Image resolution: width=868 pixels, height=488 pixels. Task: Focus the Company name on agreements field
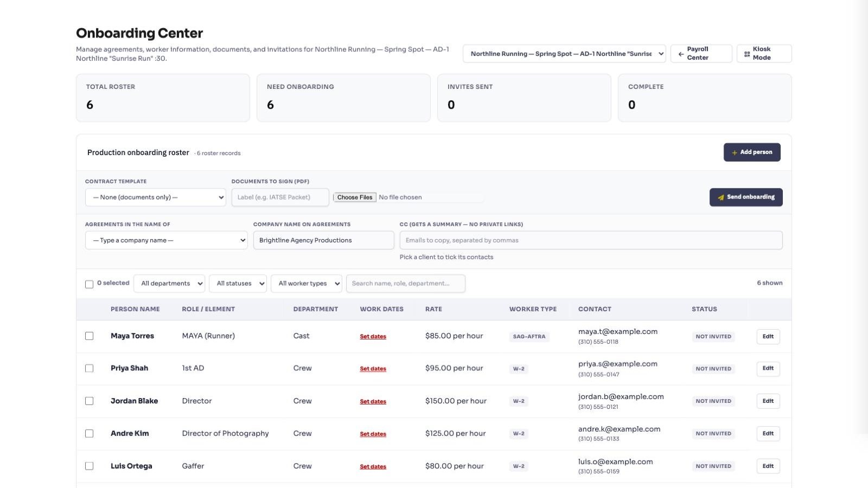point(324,240)
